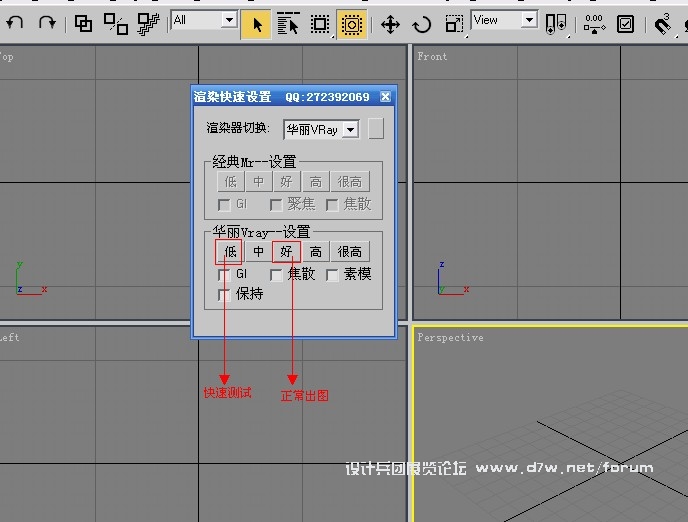688x522 pixels.
Task: Click 好 button in 华丽Vray settings
Action: coord(287,252)
